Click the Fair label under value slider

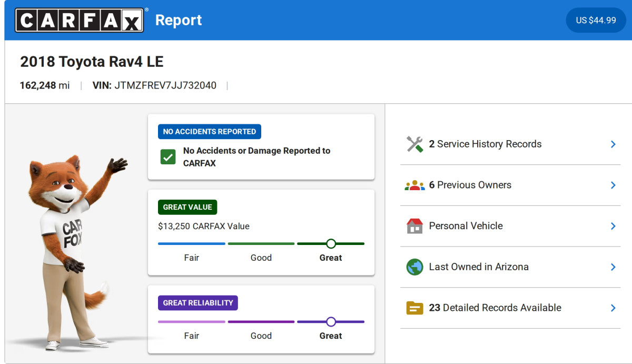tap(192, 258)
